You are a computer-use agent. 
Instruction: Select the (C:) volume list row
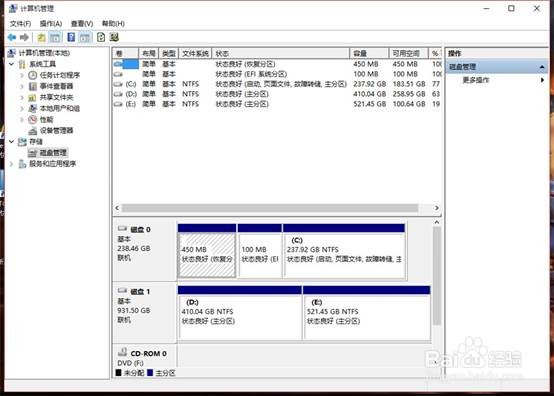277,84
